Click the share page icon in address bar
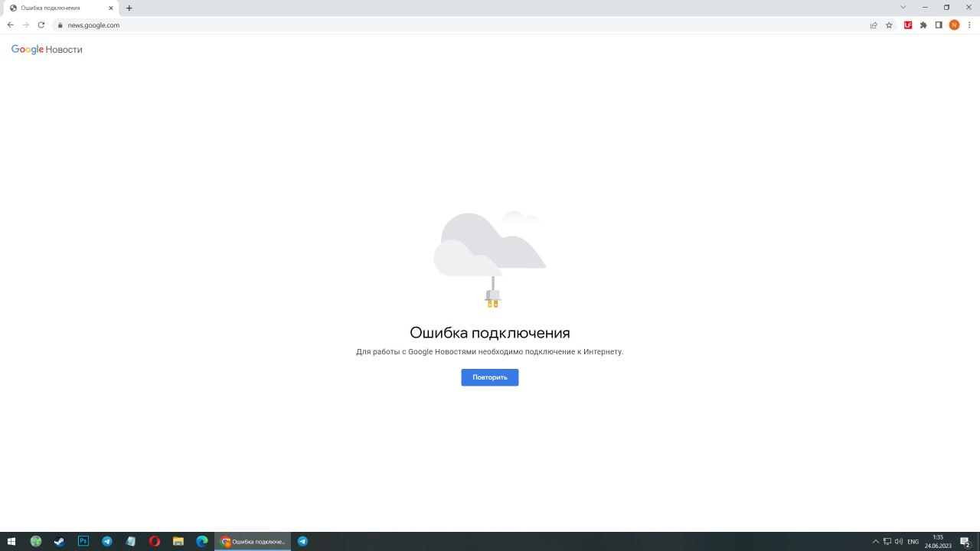This screenshot has width=980, height=551. point(874,25)
